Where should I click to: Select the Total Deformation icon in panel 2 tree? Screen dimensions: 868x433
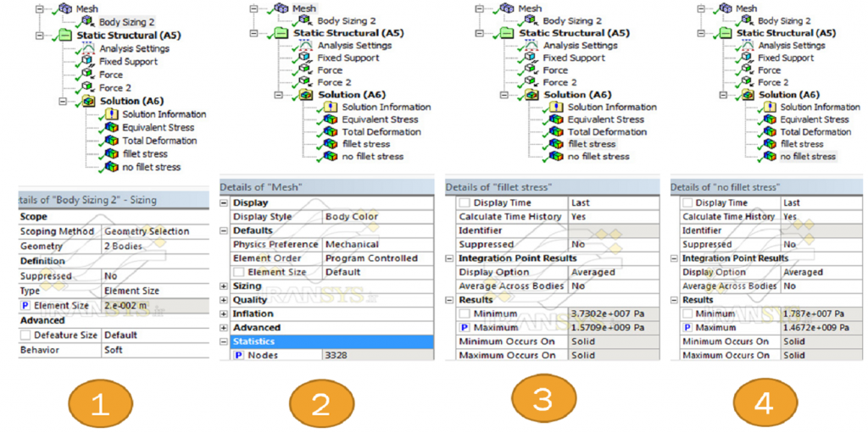329,132
